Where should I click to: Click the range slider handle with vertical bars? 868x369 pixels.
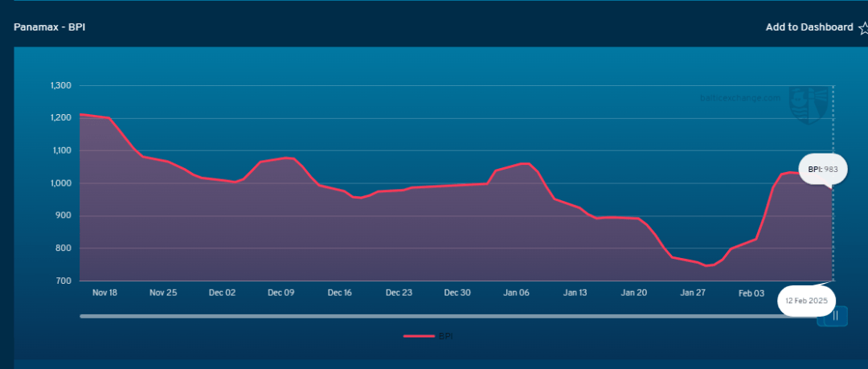coord(836,317)
